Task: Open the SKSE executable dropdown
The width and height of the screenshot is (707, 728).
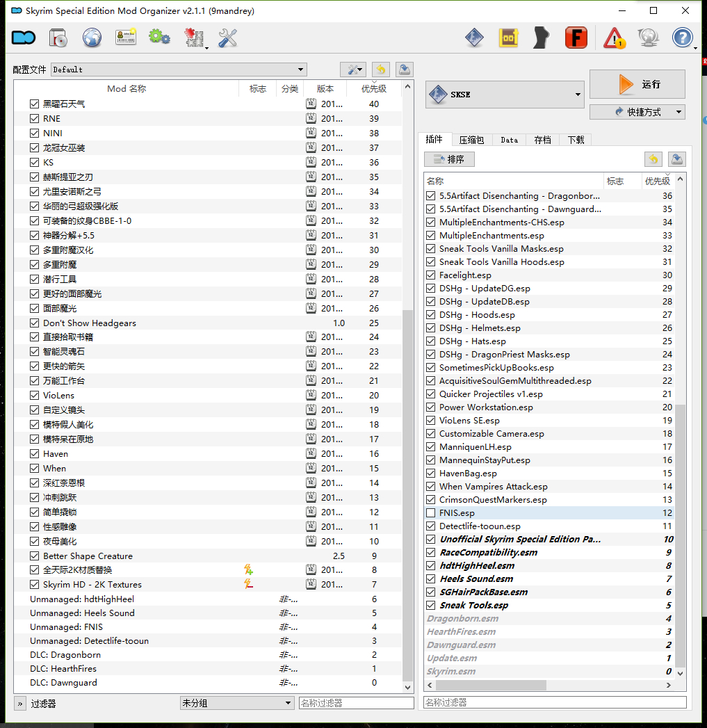Action: pos(505,95)
